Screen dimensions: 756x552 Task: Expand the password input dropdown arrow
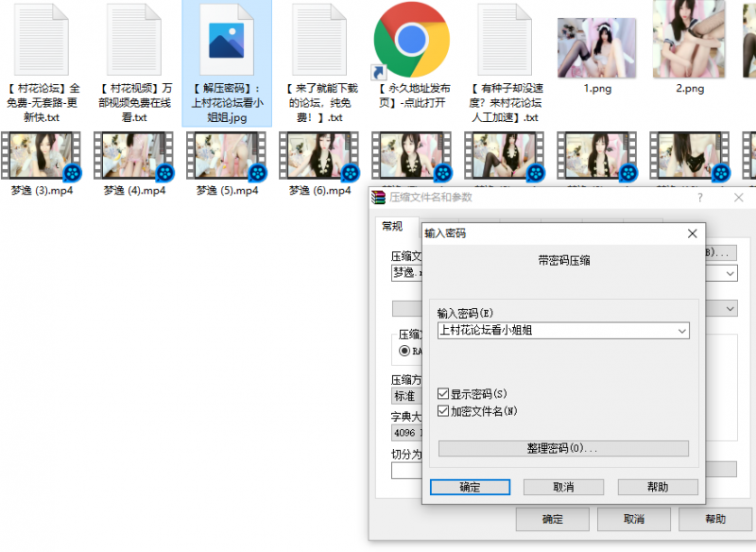tap(681, 331)
